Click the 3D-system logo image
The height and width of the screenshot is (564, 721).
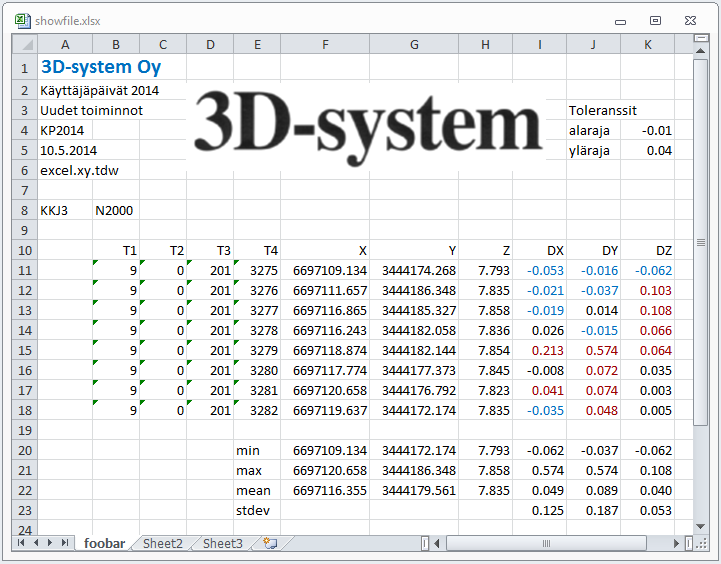[x=368, y=127]
